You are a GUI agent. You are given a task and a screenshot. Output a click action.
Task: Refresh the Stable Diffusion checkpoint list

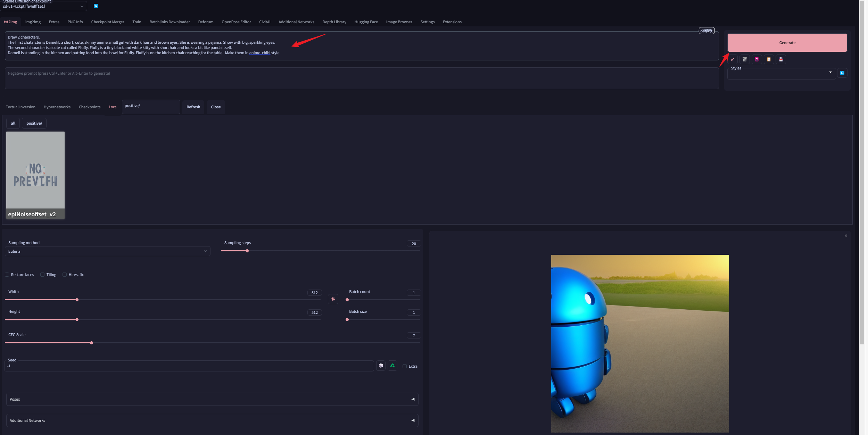click(x=96, y=6)
